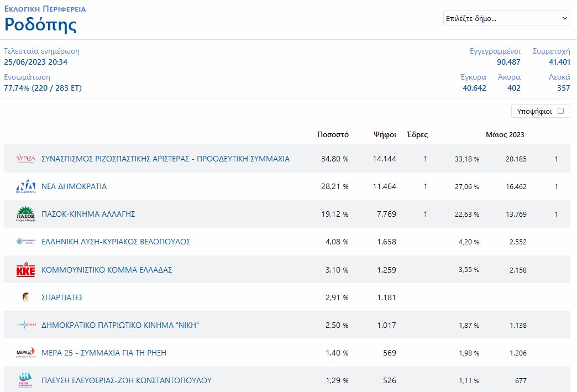Click the MeRA25 party logo

pos(25,353)
